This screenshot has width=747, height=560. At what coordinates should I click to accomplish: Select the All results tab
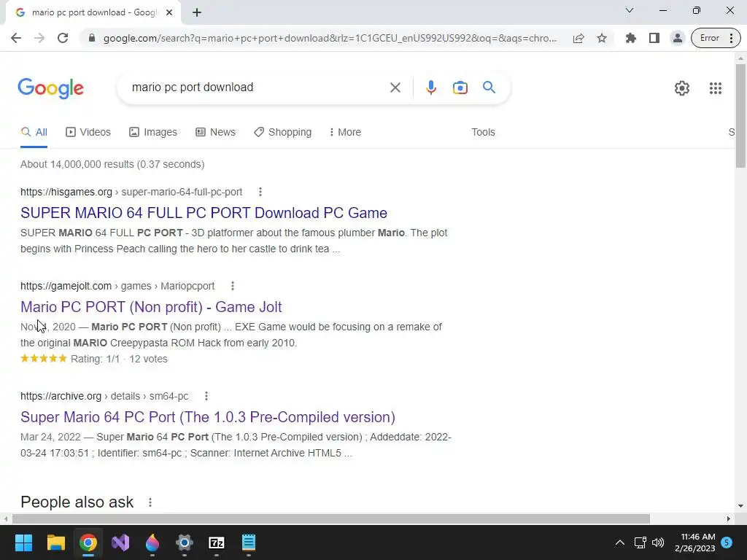click(34, 133)
